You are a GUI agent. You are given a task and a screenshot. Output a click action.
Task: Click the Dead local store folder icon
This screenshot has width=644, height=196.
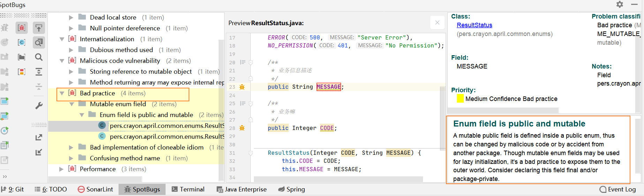[x=82, y=17]
